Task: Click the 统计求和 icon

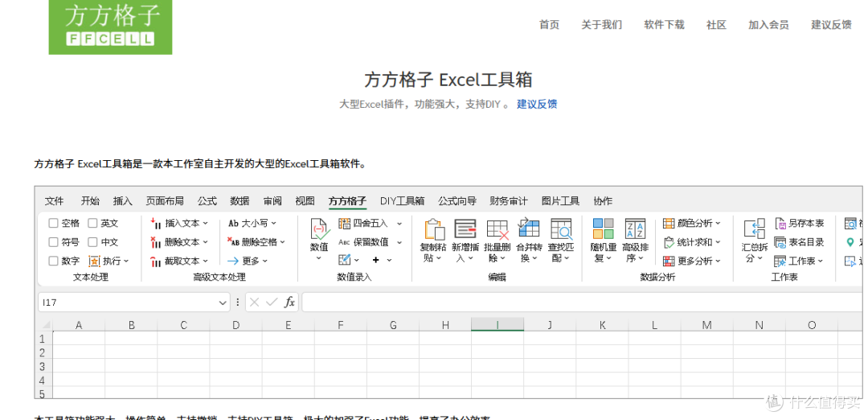Action: tap(669, 242)
